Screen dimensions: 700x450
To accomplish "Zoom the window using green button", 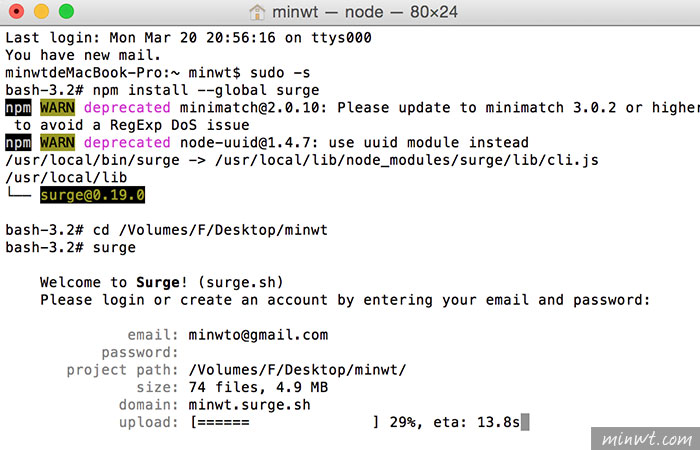I will pyautogui.click(x=67, y=11).
